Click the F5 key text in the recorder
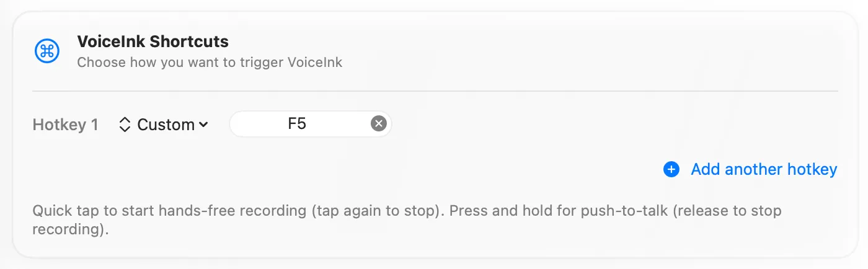The image size is (868, 269). click(x=297, y=124)
